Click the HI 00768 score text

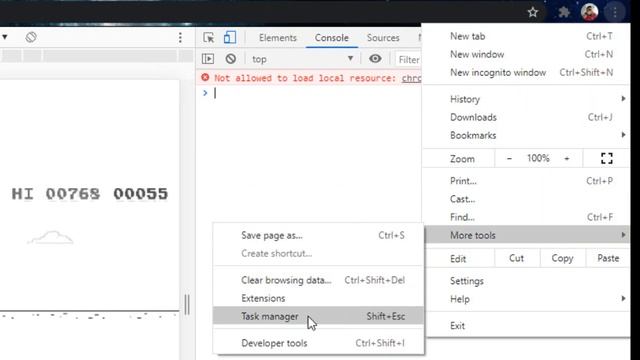tap(56, 194)
